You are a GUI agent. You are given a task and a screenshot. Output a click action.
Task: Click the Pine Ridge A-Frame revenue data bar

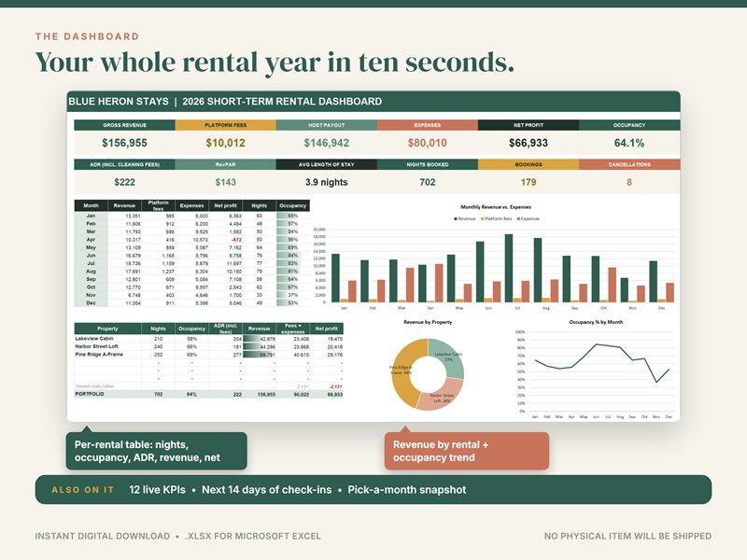click(x=260, y=355)
